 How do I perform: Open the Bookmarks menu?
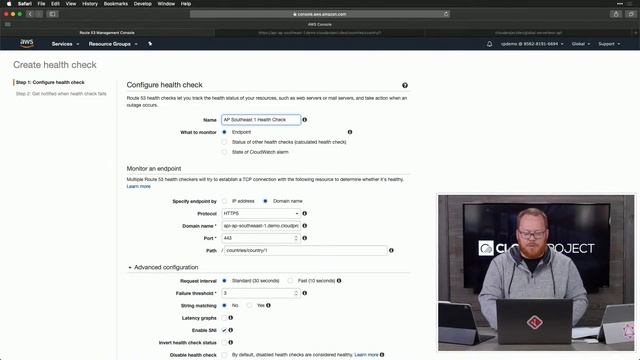point(116,4)
